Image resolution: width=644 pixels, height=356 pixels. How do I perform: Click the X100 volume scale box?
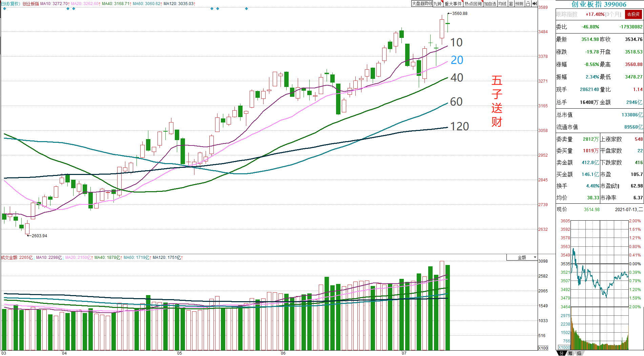click(543, 348)
